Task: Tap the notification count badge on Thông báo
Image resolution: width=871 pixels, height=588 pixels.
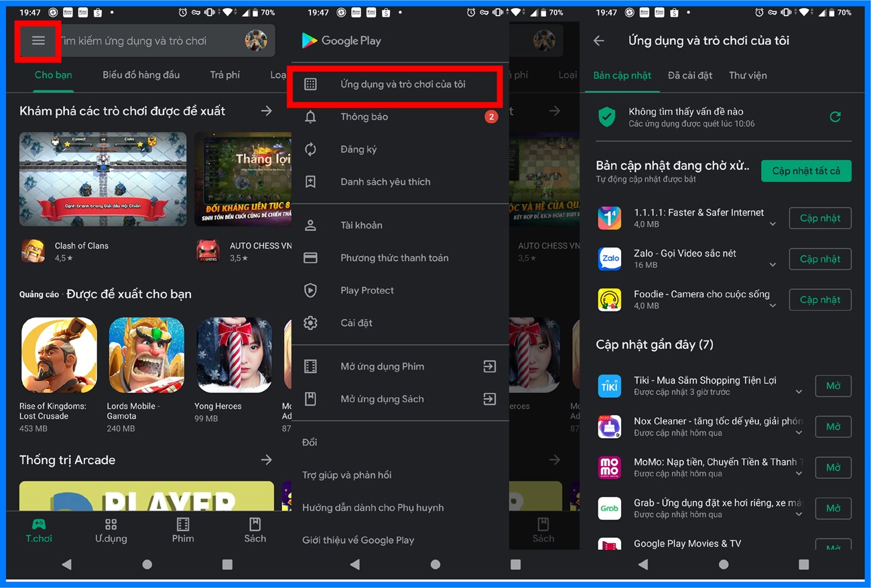Action: [x=491, y=117]
